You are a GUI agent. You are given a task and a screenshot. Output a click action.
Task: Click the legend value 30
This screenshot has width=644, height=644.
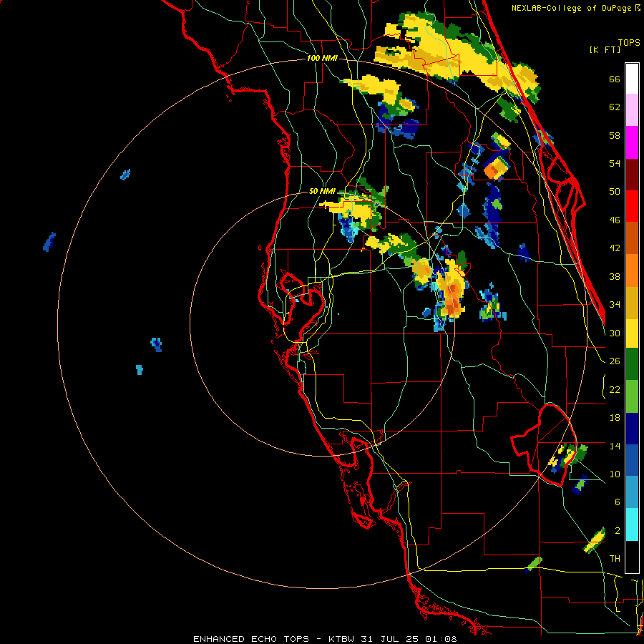615,333
